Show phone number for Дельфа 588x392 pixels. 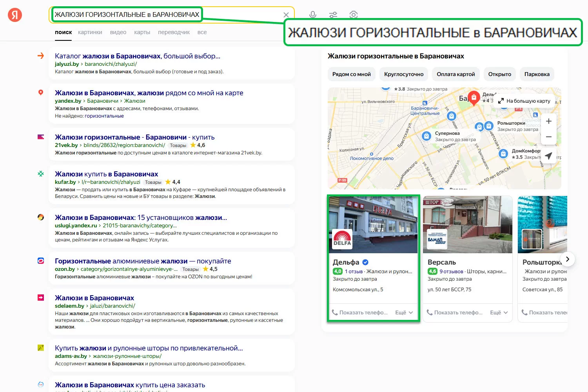(360, 312)
